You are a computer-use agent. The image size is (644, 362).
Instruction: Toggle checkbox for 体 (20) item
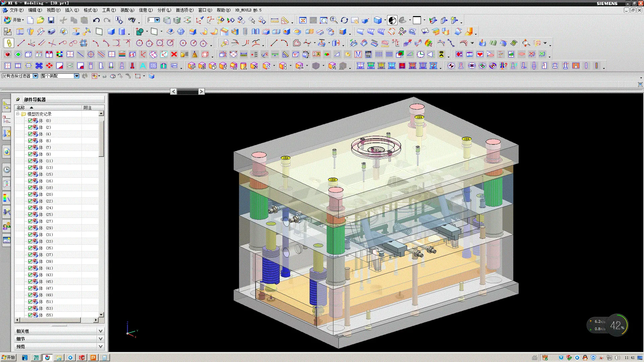coord(30,194)
